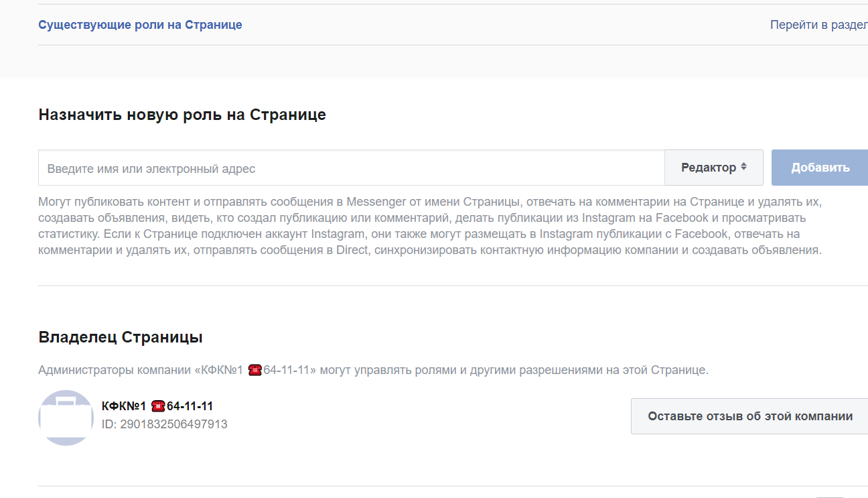Click the word "Messenger" in role description
Screen dimensions: 868x498
point(376,202)
